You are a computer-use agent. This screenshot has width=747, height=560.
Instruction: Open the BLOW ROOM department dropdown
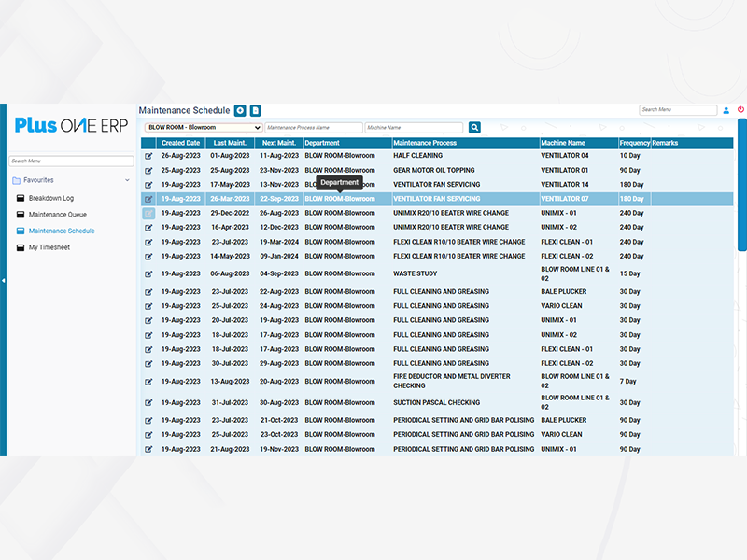(x=204, y=127)
